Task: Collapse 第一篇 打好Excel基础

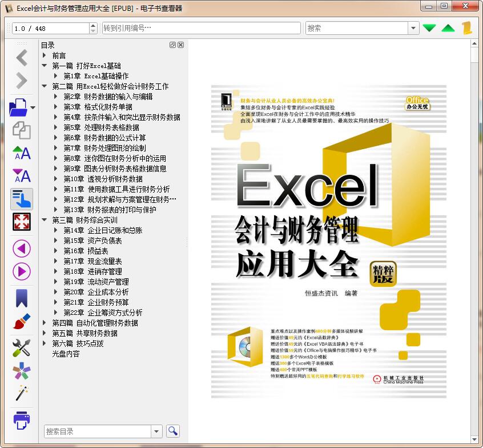Action: pos(45,65)
